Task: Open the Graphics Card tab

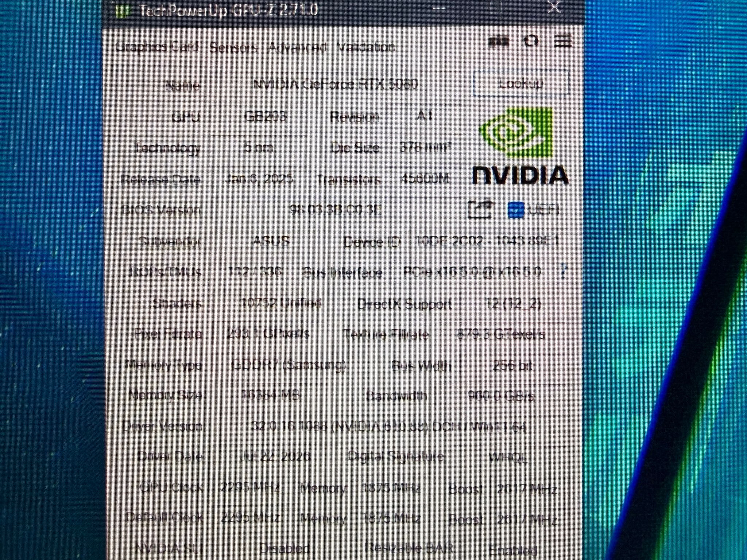Action: pyautogui.click(x=157, y=47)
